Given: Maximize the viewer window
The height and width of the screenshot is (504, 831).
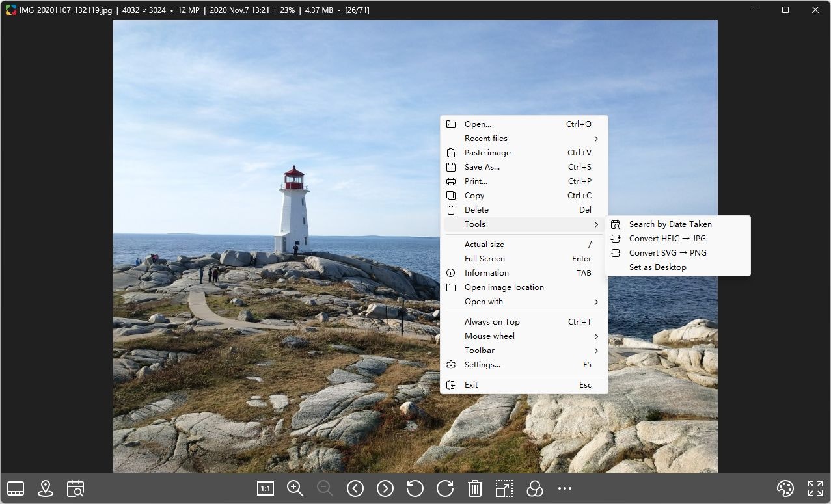Looking at the screenshot, I should click(x=785, y=10).
